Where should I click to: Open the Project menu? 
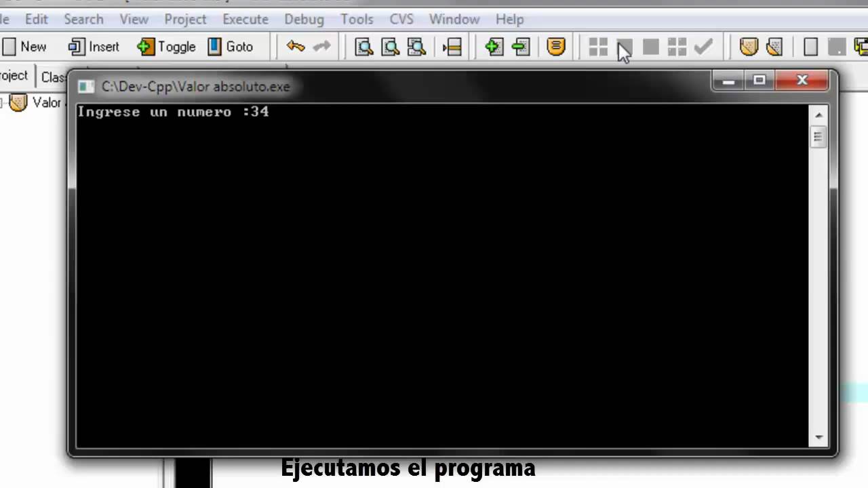pyautogui.click(x=185, y=19)
